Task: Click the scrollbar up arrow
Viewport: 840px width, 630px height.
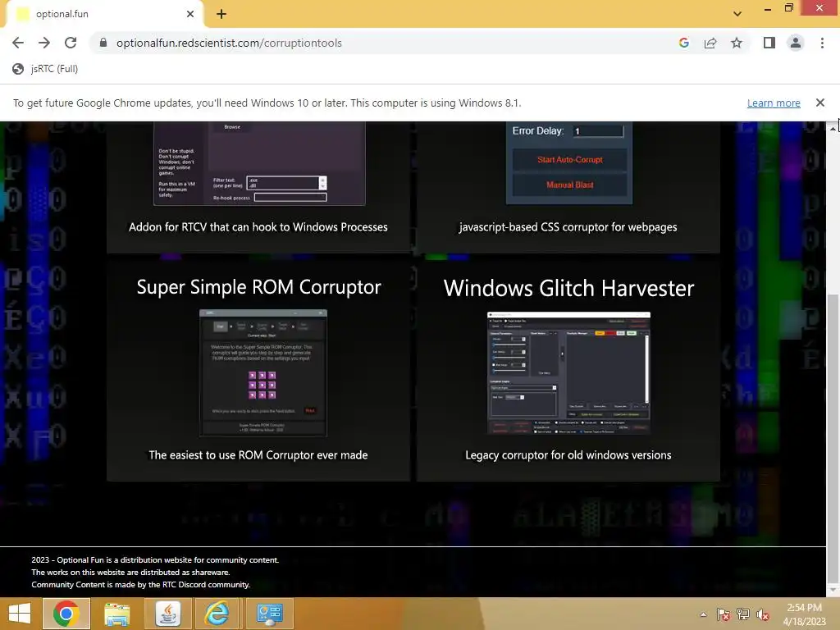Action: [x=833, y=127]
